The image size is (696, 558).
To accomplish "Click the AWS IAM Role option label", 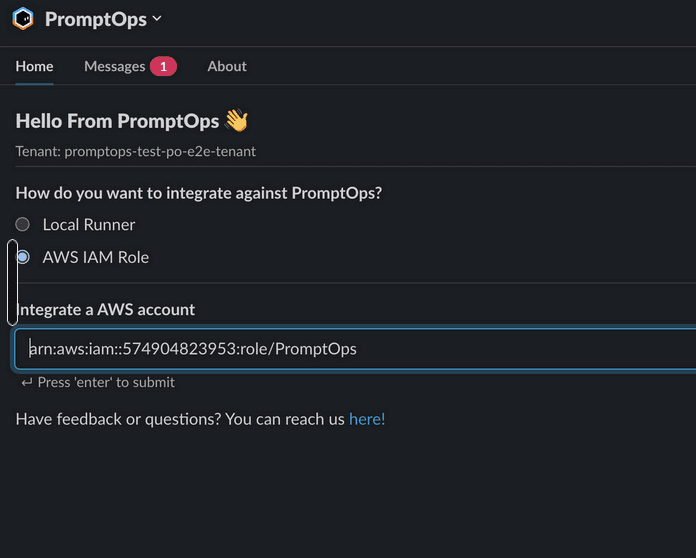I will pyautogui.click(x=96, y=257).
